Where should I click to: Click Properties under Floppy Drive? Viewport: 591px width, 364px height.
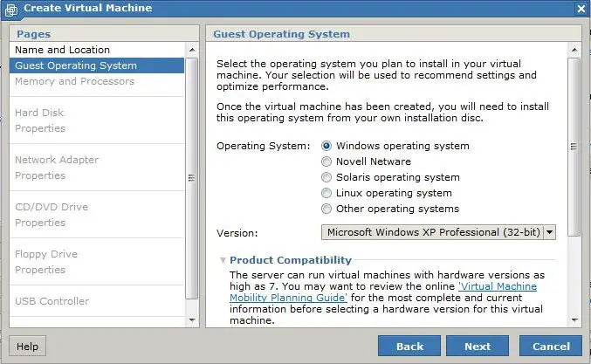click(40, 270)
